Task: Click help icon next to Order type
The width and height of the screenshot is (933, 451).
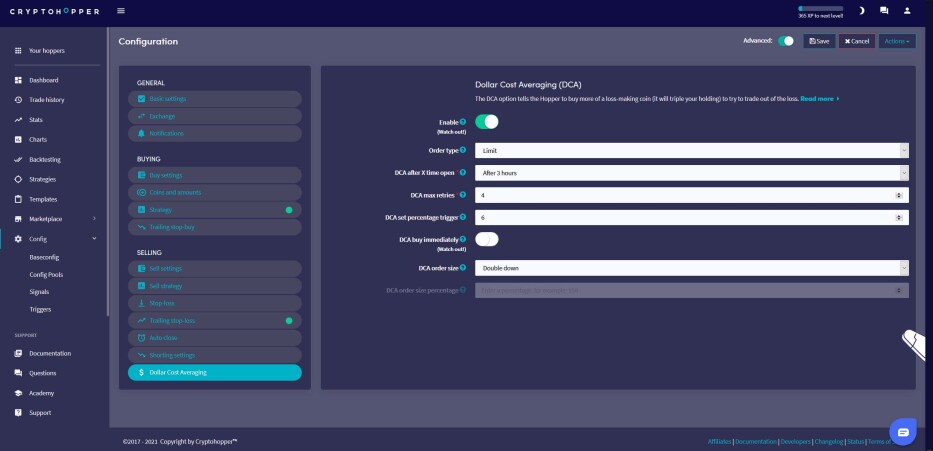Action: tap(463, 150)
